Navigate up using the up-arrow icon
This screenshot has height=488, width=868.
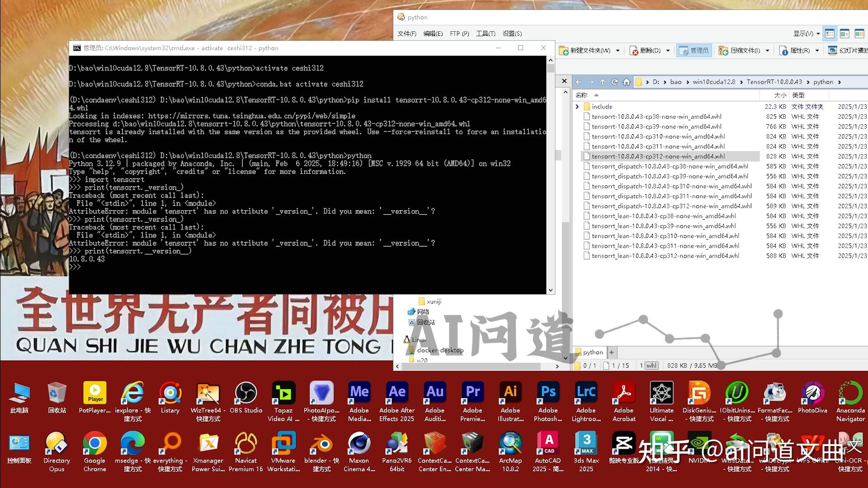tap(603, 82)
